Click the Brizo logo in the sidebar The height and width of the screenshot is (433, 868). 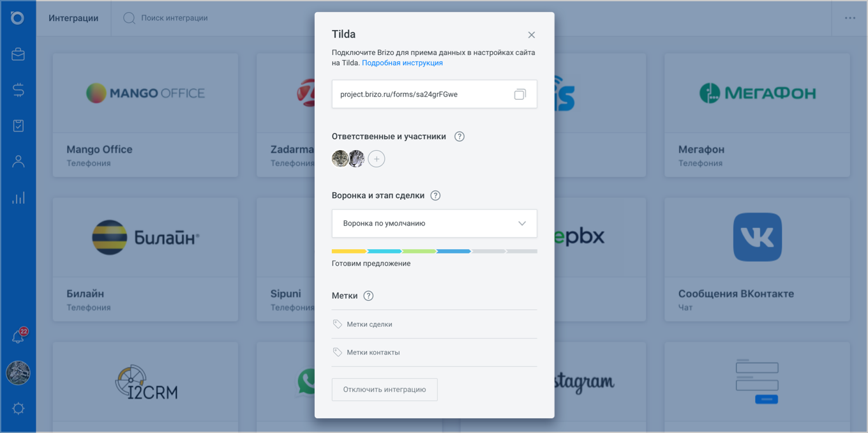coord(18,18)
